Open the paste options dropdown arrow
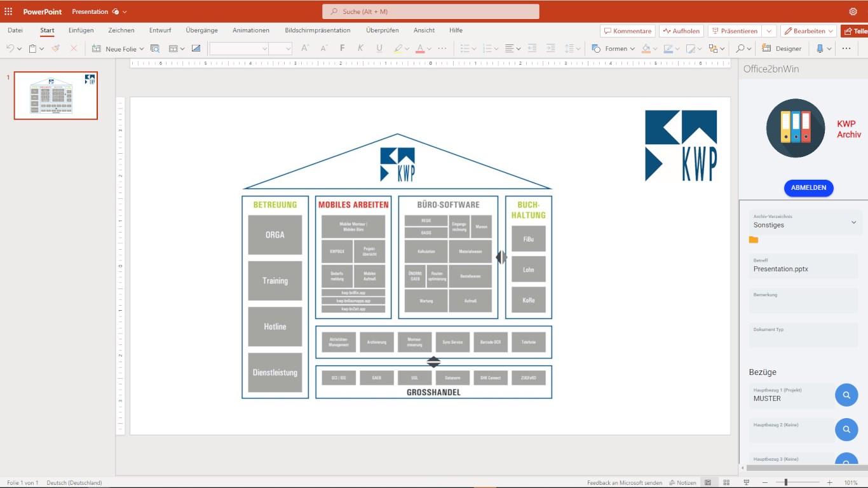 click(x=41, y=48)
